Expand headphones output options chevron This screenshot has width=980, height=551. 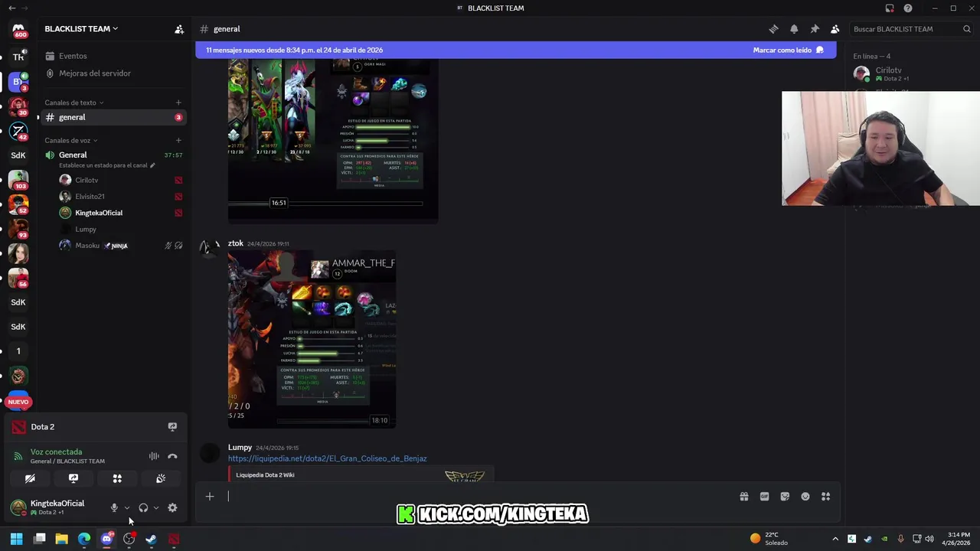pyautogui.click(x=156, y=507)
